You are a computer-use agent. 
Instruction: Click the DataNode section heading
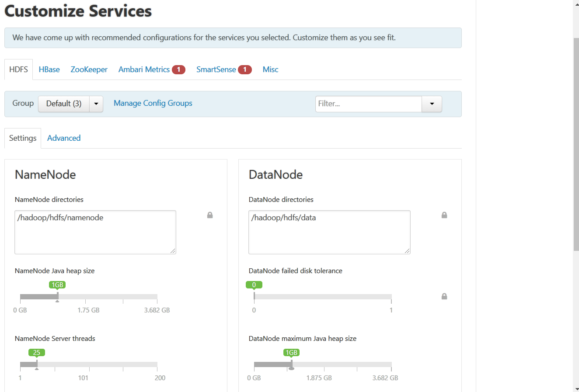[x=276, y=175]
